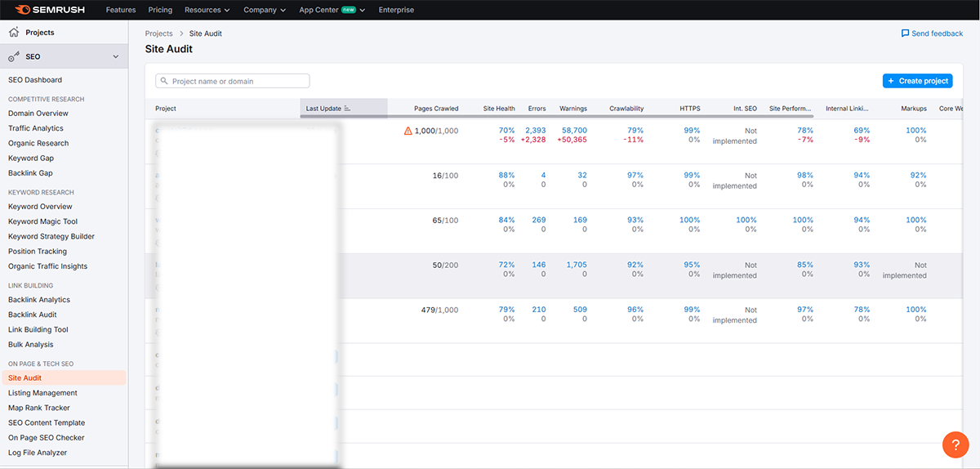This screenshot has height=469, width=980.
Task: Sort by Errors column header
Action: point(537,108)
